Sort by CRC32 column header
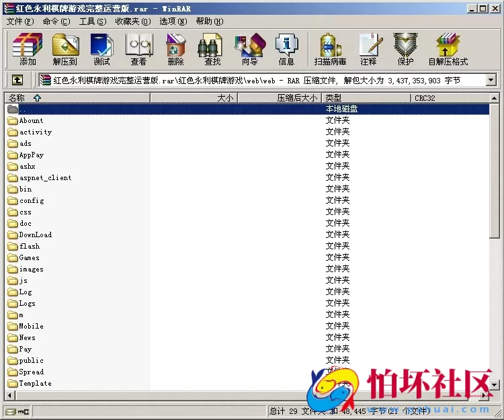Image resolution: width=504 pixels, height=420 pixels. [x=450, y=97]
